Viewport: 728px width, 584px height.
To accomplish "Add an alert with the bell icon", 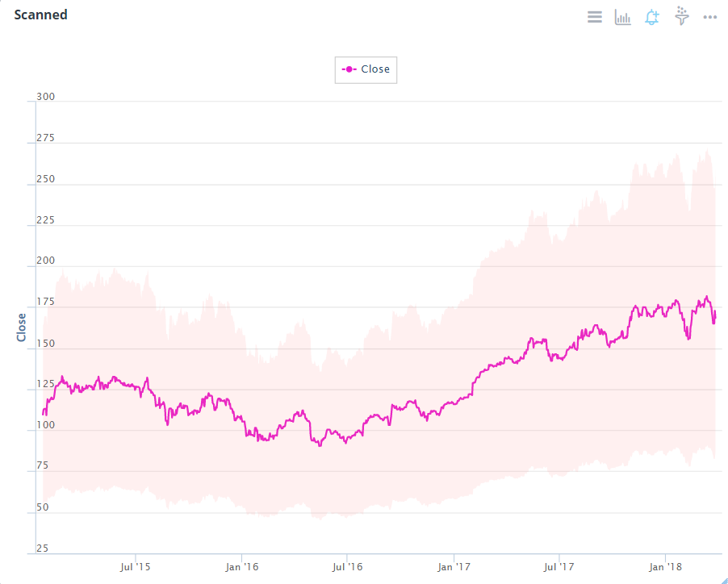I will click(x=652, y=17).
